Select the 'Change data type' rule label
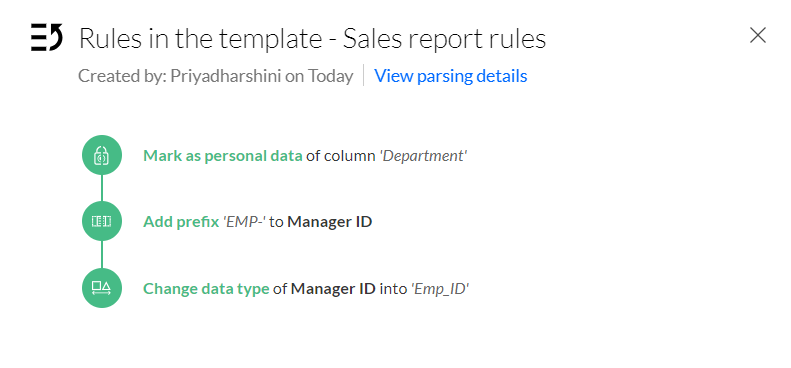The image size is (791, 368). (x=206, y=289)
